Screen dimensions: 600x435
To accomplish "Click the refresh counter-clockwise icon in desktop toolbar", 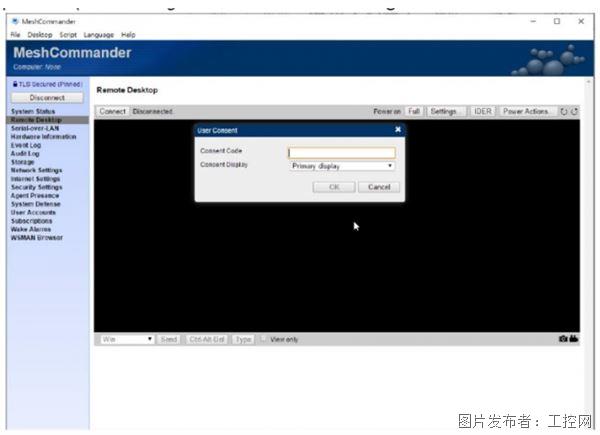I will [x=564, y=111].
